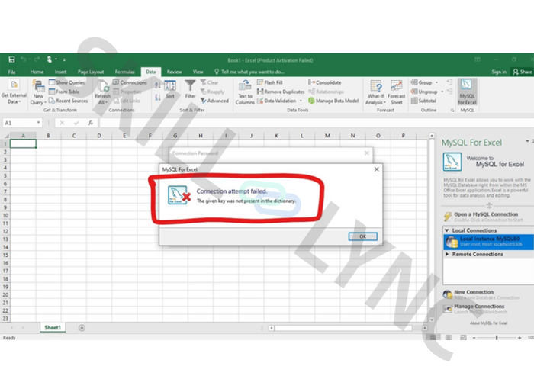
Task: Click the Redo arrow icon
Action: (37, 59)
